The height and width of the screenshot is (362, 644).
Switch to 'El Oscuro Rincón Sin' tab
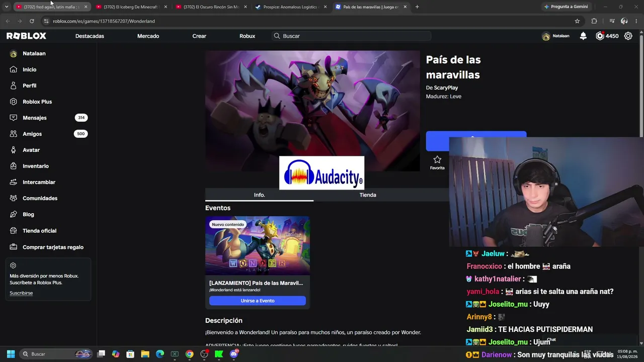(211, 7)
